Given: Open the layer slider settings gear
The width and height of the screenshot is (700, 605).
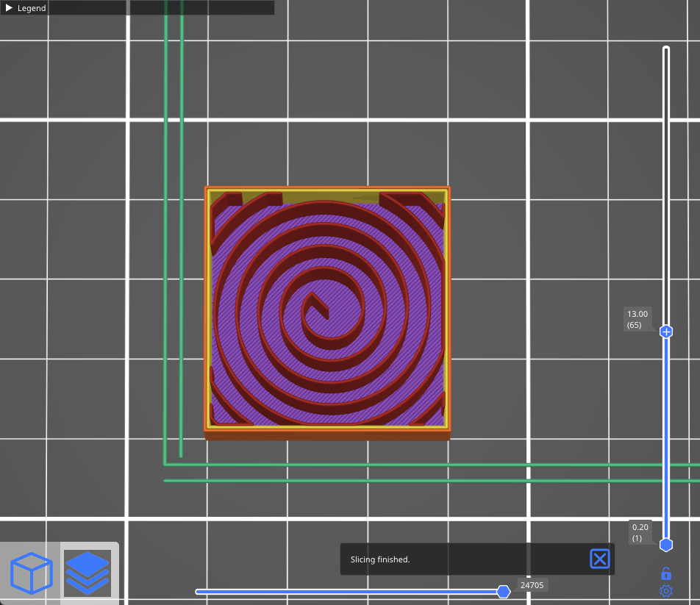Looking at the screenshot, I should pos(665,590).
